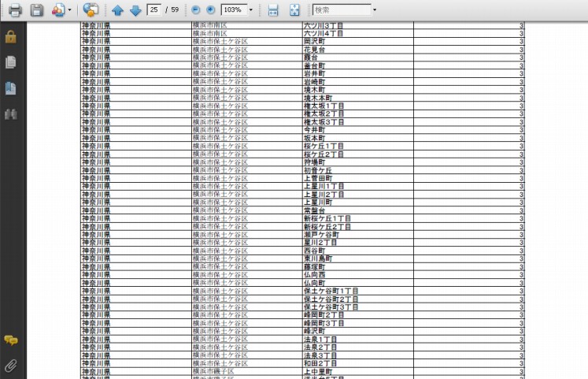Screen dimensions: 588x379
Task: Open the comments panel
Action: (11, 340)
